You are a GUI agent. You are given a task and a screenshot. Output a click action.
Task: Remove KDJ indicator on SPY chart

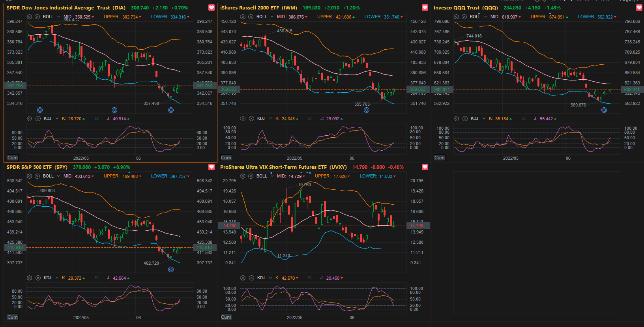[38, 278]
